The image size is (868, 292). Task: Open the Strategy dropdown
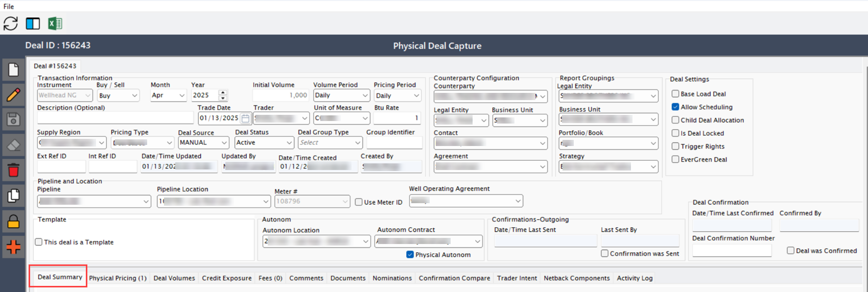click(608, 167)
